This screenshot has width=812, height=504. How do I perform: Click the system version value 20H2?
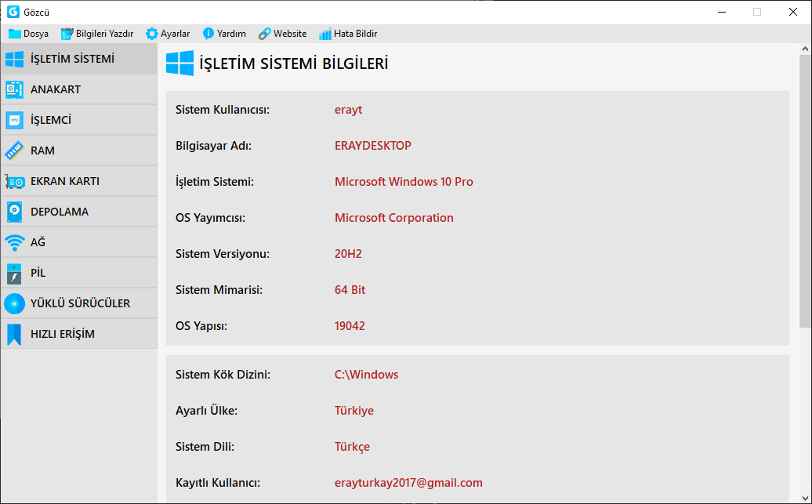tap(348, 254)
